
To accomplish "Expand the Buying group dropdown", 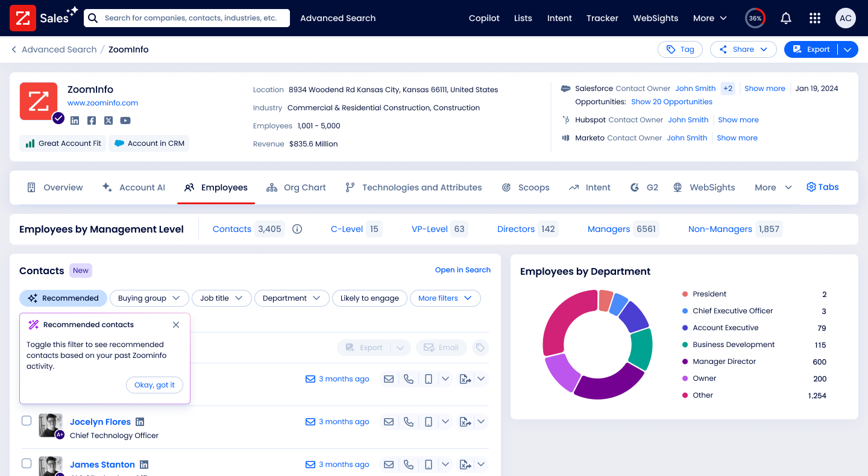I will pyautogui.click(x=149, y=298).
